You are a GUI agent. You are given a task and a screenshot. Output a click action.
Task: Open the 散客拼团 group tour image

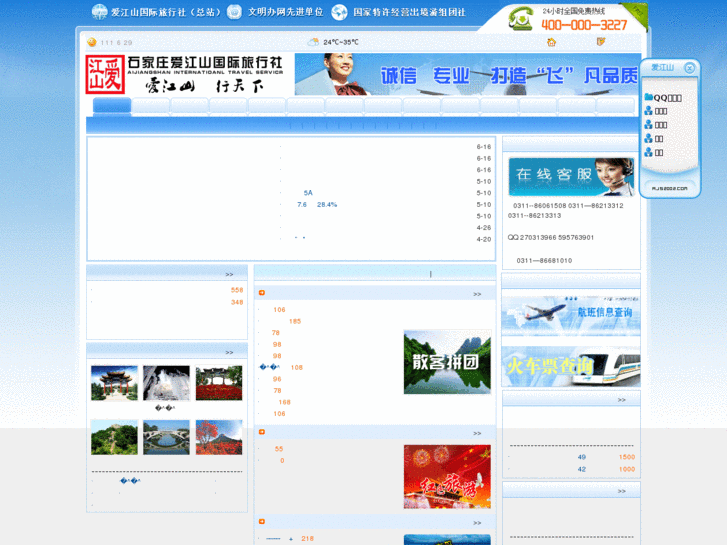[447, 362]
